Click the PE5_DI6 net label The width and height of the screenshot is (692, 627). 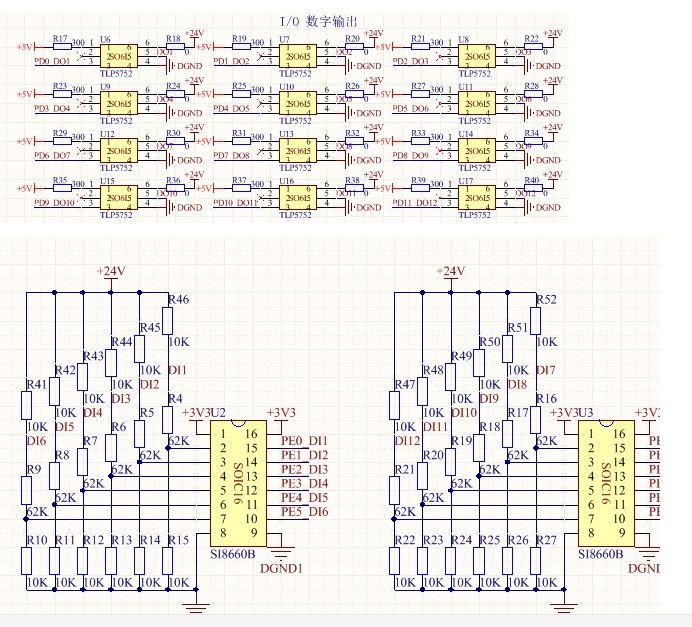click(304, 512)
